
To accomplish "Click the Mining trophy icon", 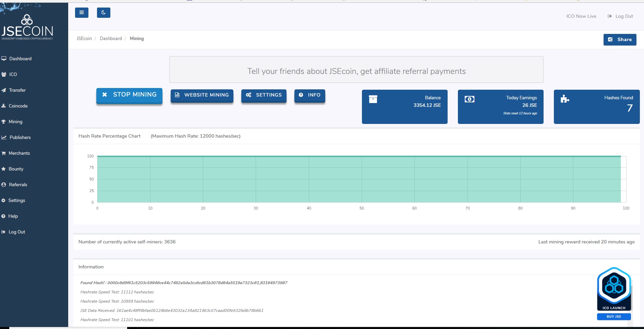I will pos(3,122).
